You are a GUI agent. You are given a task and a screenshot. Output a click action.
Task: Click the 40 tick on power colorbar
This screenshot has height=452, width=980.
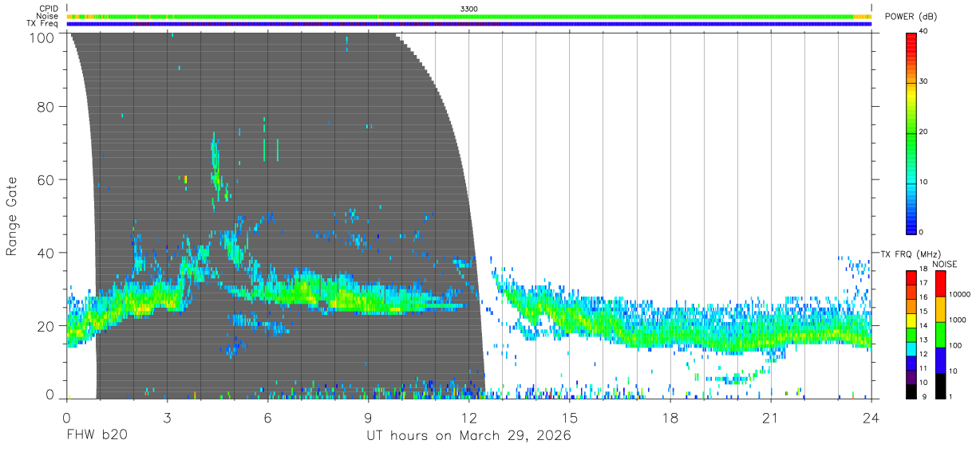[x=924, y=32]
